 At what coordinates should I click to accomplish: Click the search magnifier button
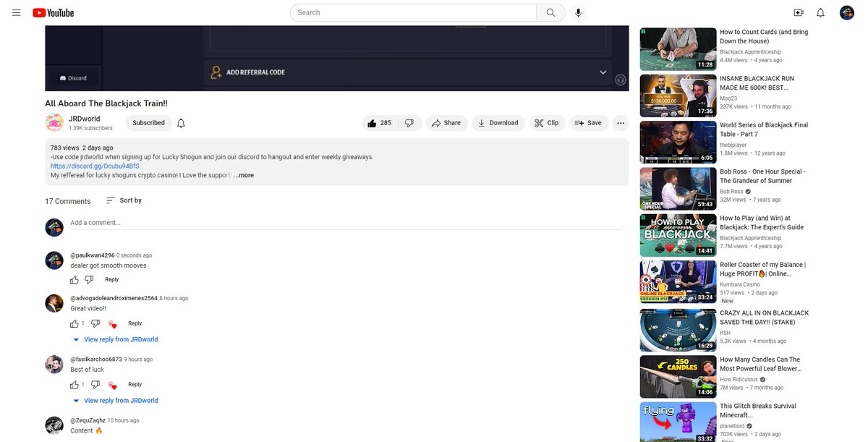click(x=551, y=12)
